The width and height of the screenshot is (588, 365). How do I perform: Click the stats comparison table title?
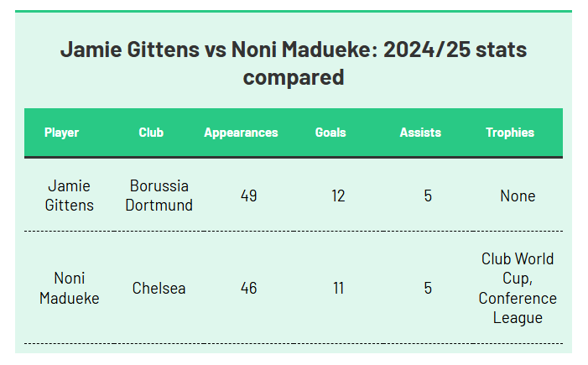pos(294,63)
